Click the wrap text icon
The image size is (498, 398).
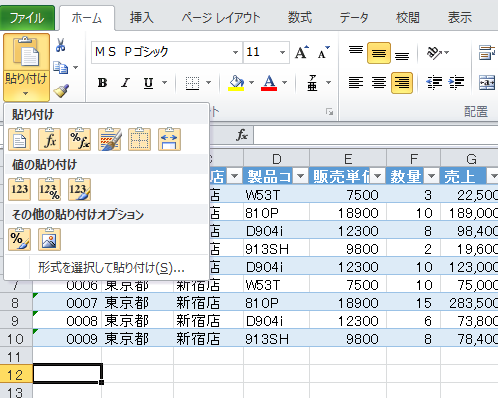(x=486, y=53)
